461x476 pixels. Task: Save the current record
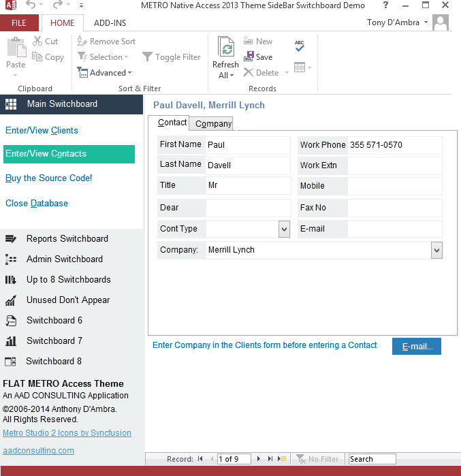[x=258, y=57]
